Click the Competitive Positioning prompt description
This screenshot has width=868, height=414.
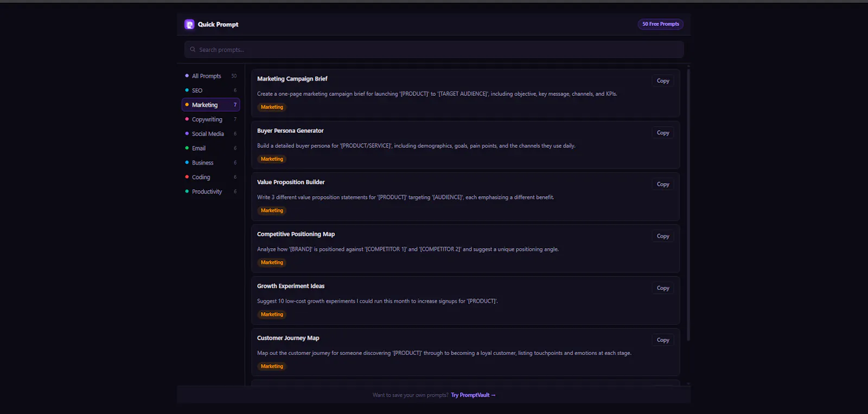(408, 249)
